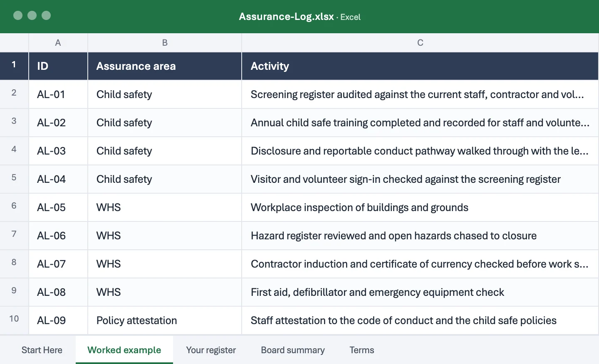
Task: Select Visitor and volunteer sign-in activity cell
Action: click(x=420, y=179)
